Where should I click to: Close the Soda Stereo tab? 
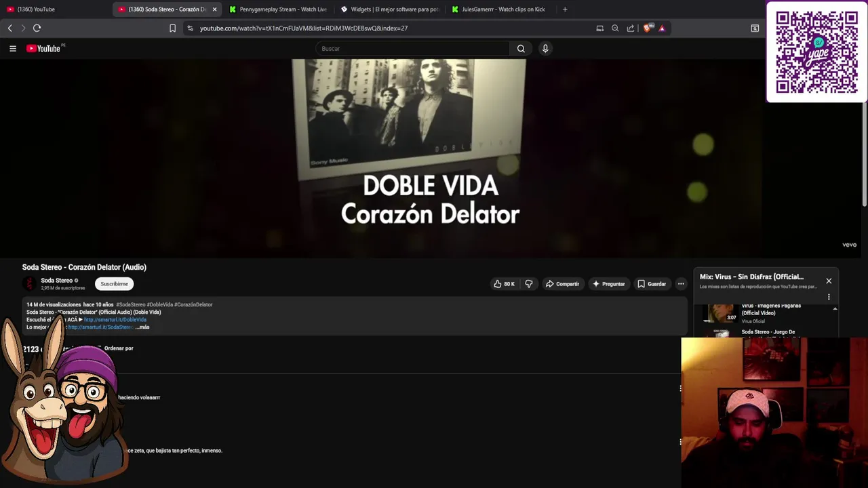coord(214,9)
